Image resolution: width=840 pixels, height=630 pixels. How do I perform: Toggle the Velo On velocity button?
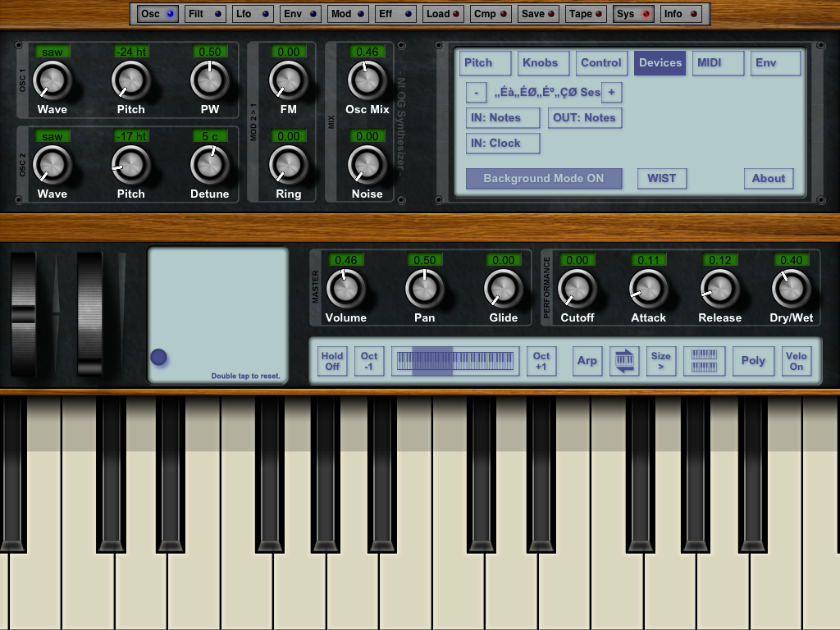(797, 361)
